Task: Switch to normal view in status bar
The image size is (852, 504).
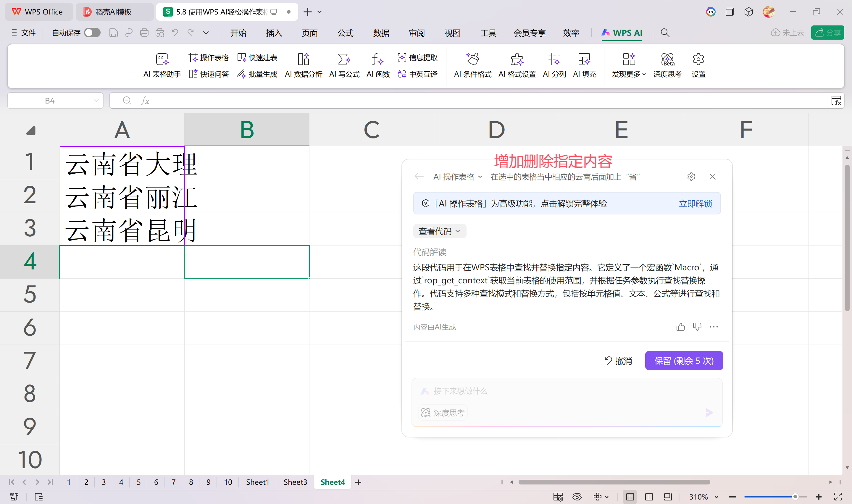Action: tap(630, 497)
